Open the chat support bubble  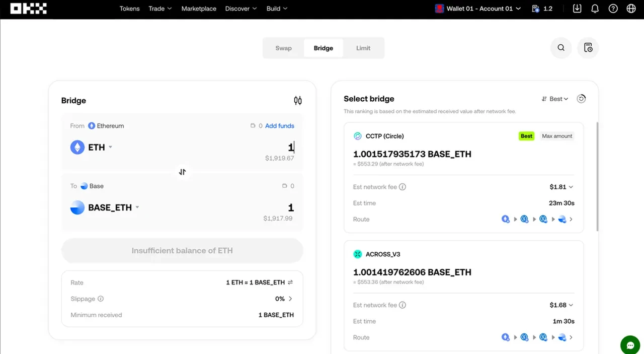point(630,345)
